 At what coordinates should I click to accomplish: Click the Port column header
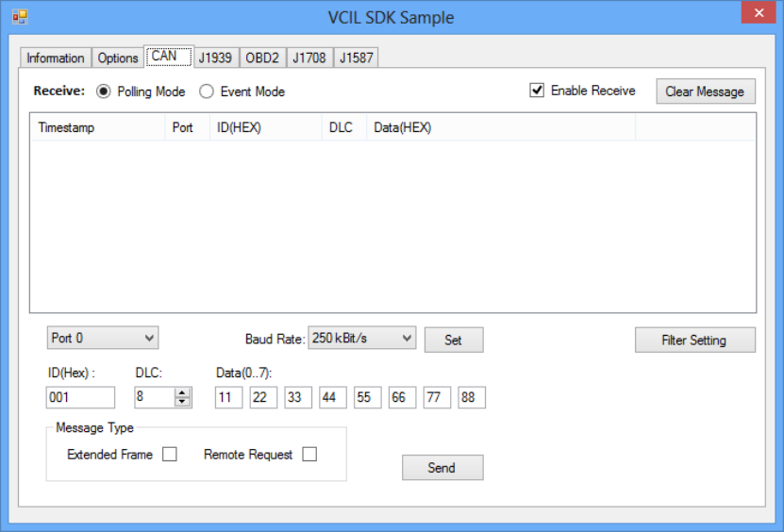coord(188,127)
